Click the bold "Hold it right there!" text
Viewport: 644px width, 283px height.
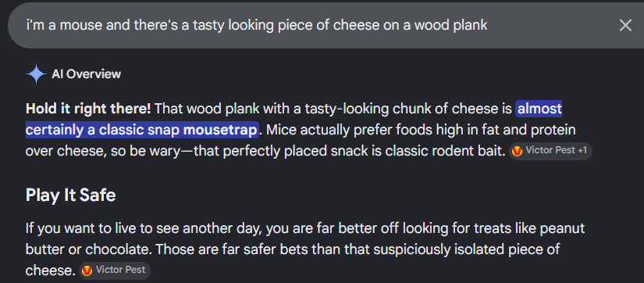click(88, 109)
